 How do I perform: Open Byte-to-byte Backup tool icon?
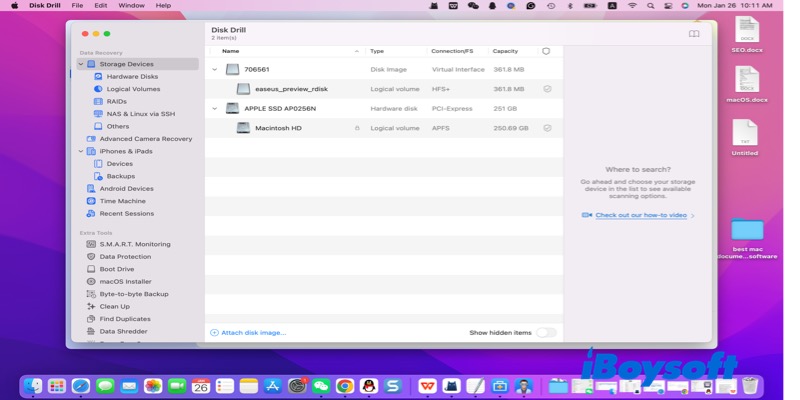pos(91,294)
